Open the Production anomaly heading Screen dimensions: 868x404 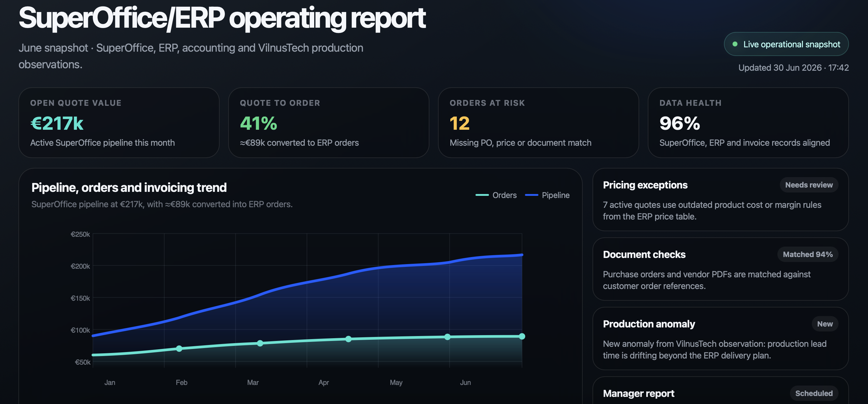pos(649,324)
